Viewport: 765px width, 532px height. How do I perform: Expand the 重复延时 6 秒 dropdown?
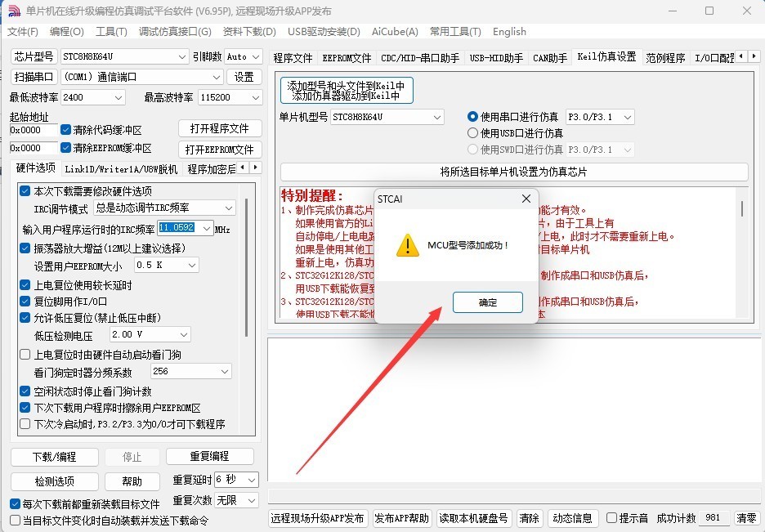[x=236, y=480]
